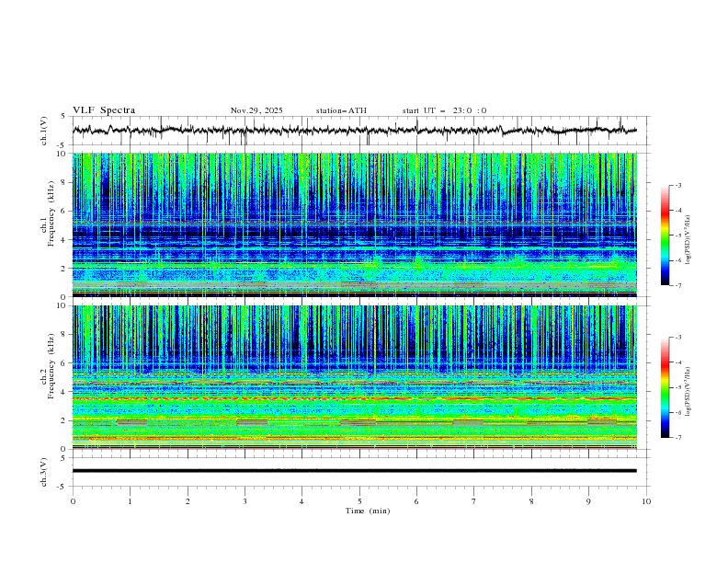The image size is (728, 563).
Task: Click the 'Time (min)' axis label
Action: (x=368, y=511)
